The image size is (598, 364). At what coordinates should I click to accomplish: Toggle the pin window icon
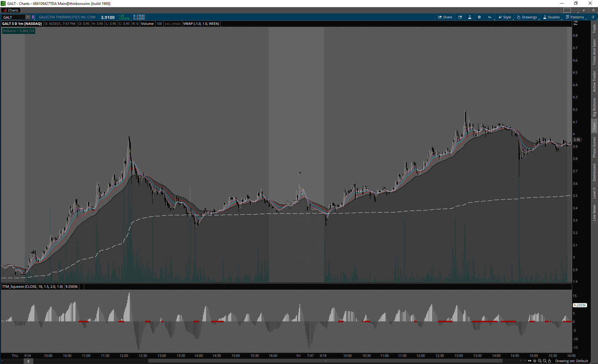[x=584, y=10]
